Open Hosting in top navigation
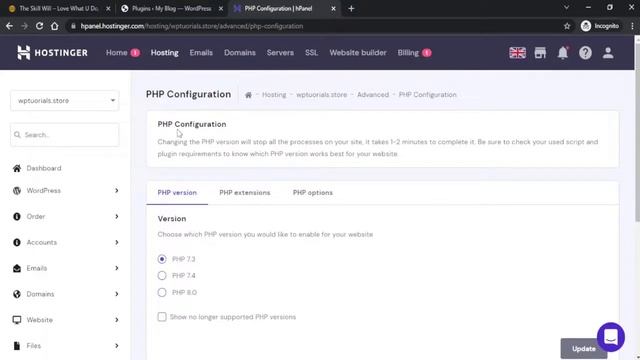 coord(164,53)
